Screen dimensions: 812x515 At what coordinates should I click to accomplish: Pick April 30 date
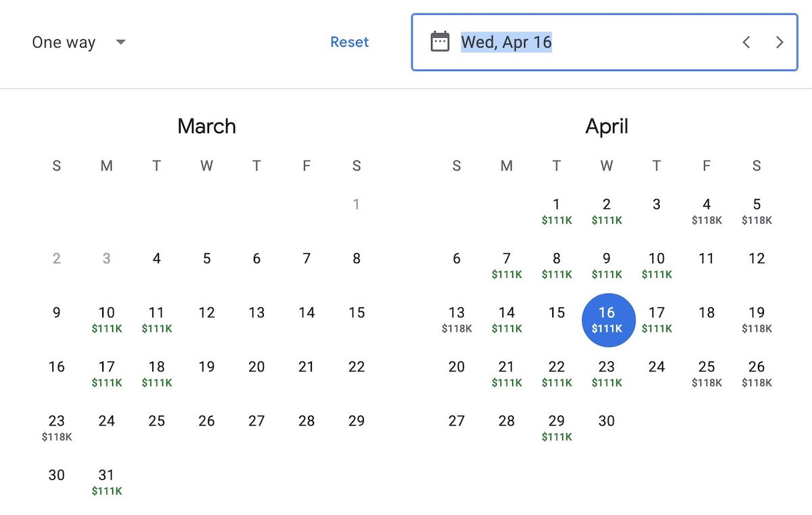[x=606, y=421]
